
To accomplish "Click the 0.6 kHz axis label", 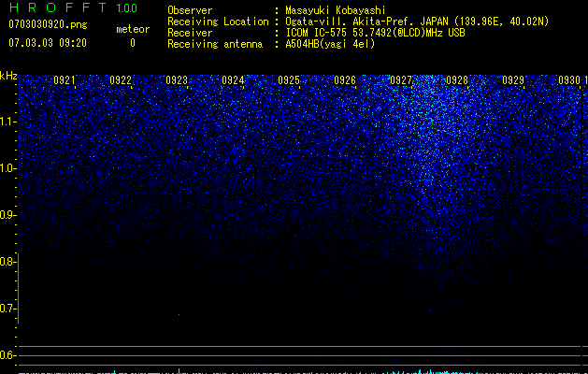I will [x=7, y=355].
